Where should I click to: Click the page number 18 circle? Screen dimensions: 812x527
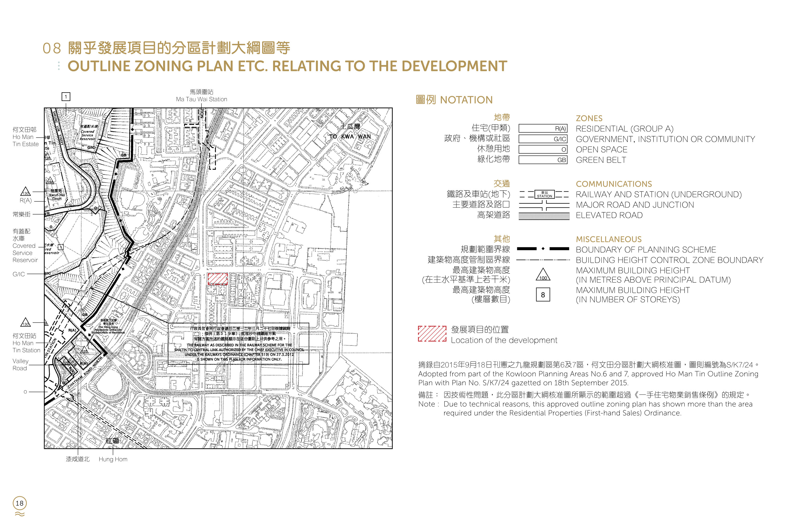20,503
